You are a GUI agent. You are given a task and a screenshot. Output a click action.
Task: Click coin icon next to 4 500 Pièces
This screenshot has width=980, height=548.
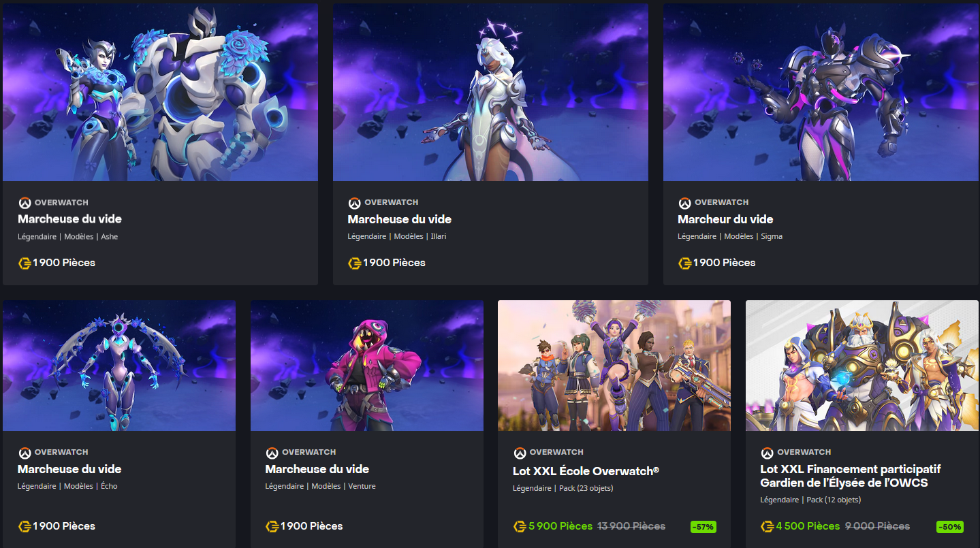point(768,526)
